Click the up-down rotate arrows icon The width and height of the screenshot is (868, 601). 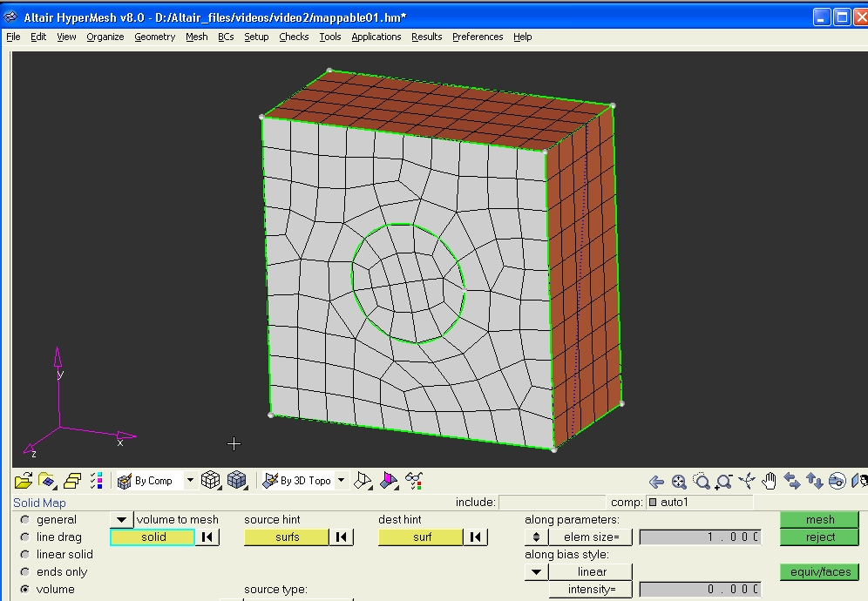click(814, 481)
